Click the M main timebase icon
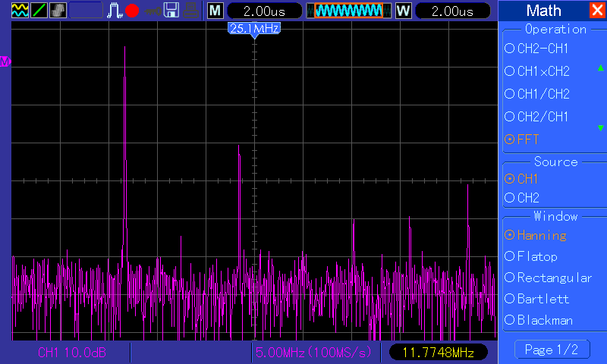The image size is (607, 364). pyautogui.click(x=215, y=11)
